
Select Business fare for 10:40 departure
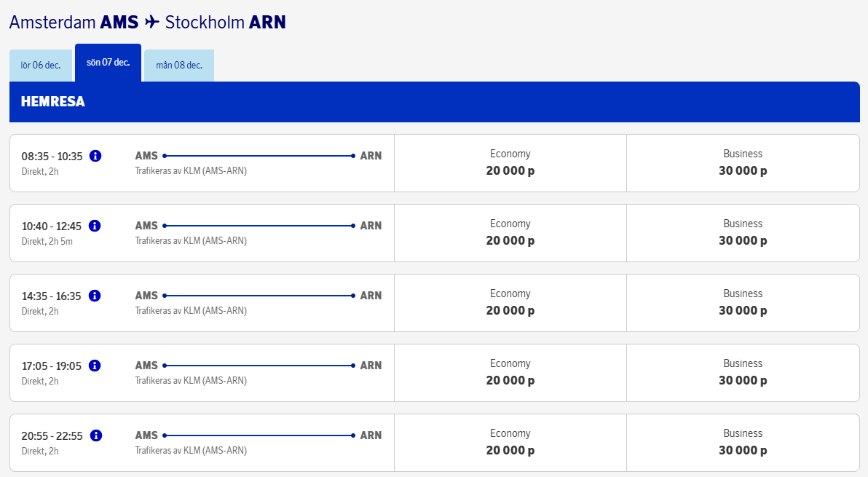point(743,233)
